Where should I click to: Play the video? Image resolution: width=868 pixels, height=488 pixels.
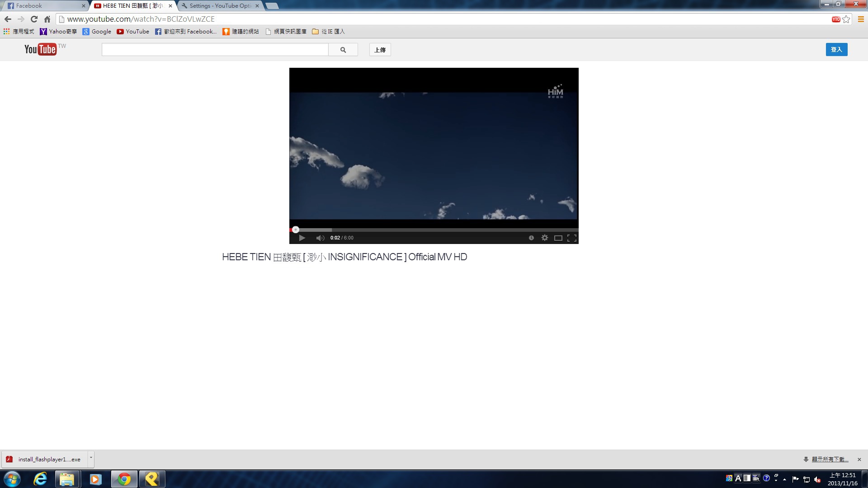pos(302,238)
